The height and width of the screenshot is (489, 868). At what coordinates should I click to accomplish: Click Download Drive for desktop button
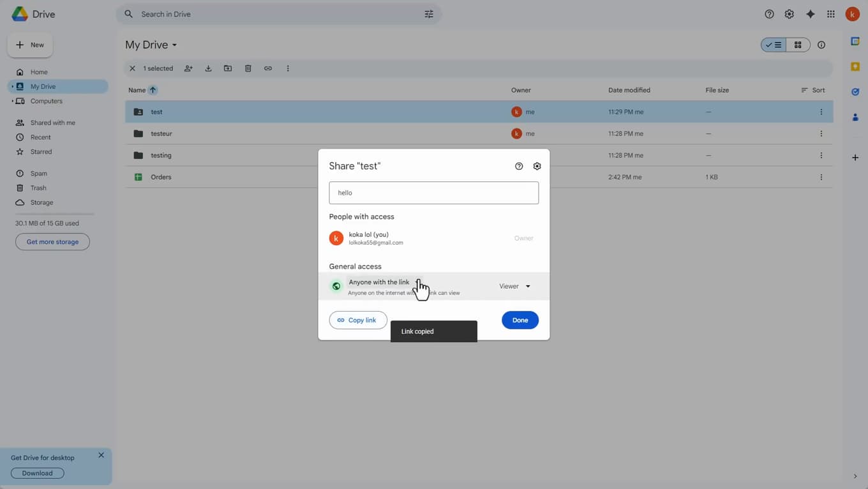[x=38, y=473]
